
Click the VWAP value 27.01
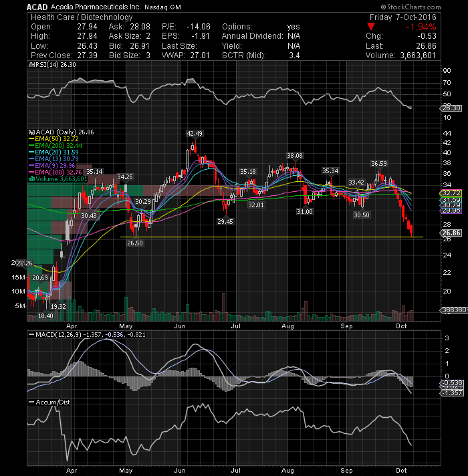point(200,55)
